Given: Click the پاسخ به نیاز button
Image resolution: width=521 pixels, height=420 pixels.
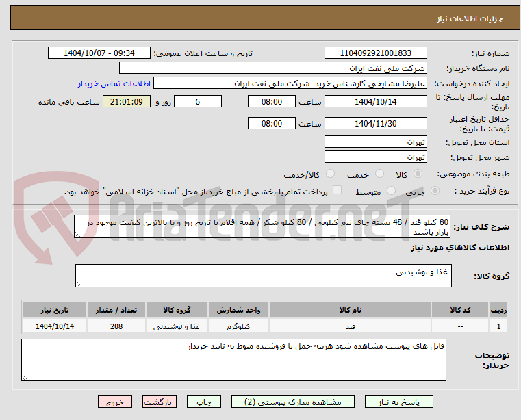Looking at the screenshot, I should click(398, 402).
